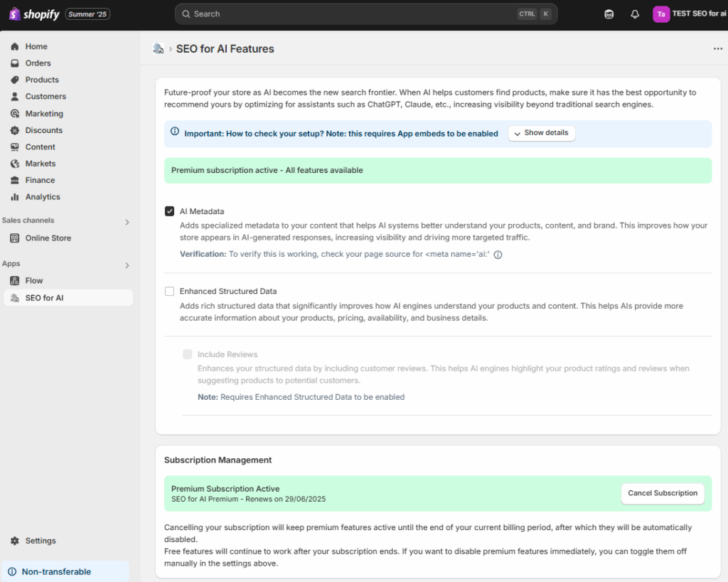Uncheck the AI Metadata checkbox
Viewport: 728px width, 582px height.
[x=169, y=211]
